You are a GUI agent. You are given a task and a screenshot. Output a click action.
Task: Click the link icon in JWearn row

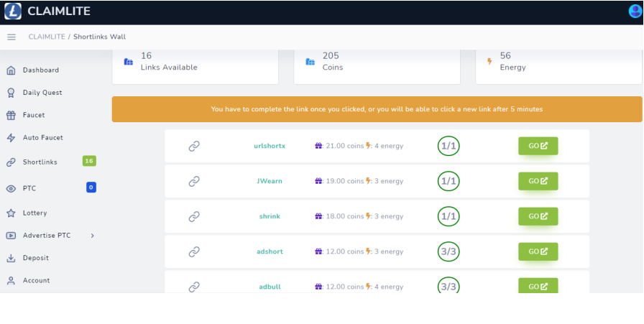(x=194, y=182)
